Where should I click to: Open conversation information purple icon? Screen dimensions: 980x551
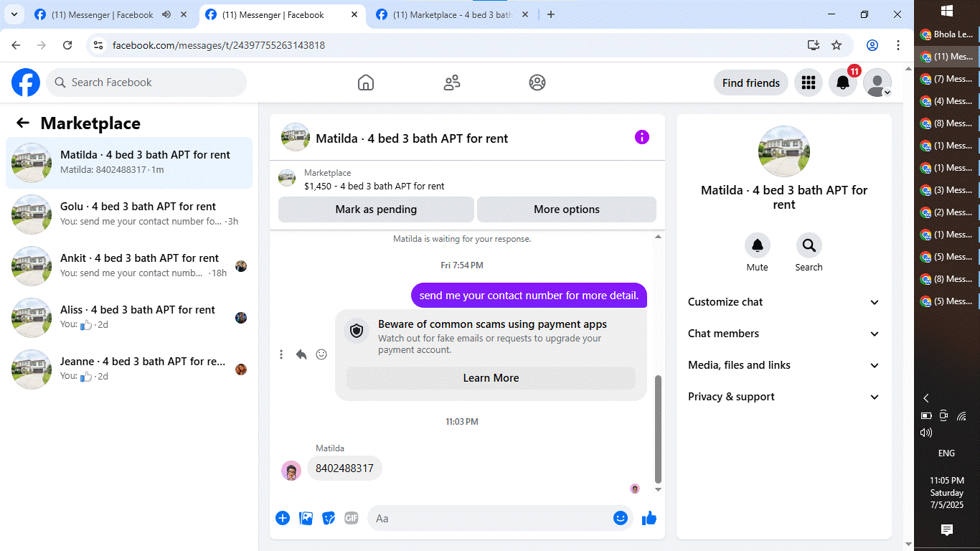click(642, 137)
